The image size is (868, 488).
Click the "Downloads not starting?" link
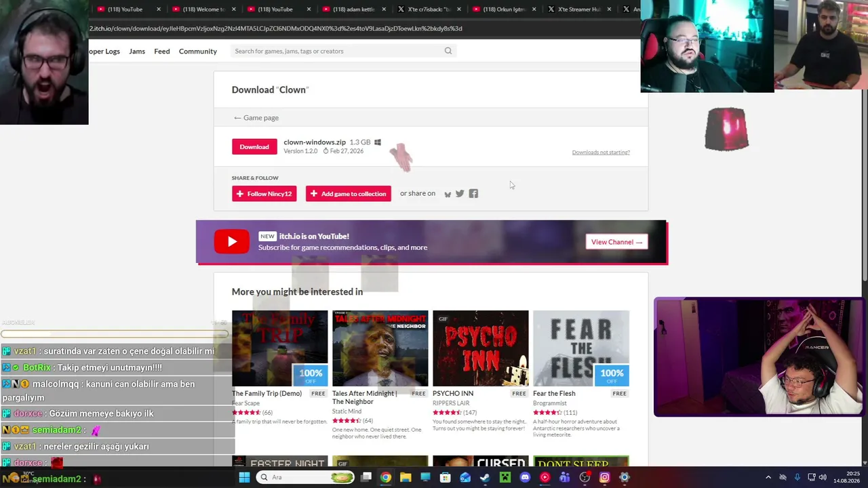(601, 152)
